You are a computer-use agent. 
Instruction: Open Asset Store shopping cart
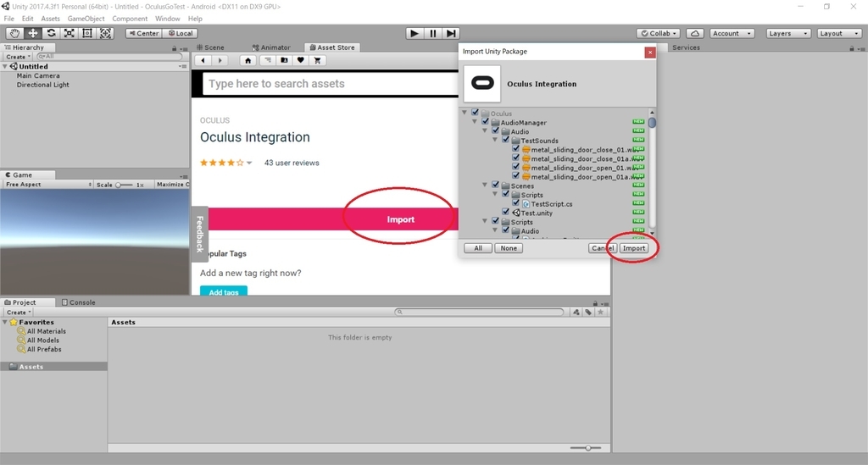[317, 60]
